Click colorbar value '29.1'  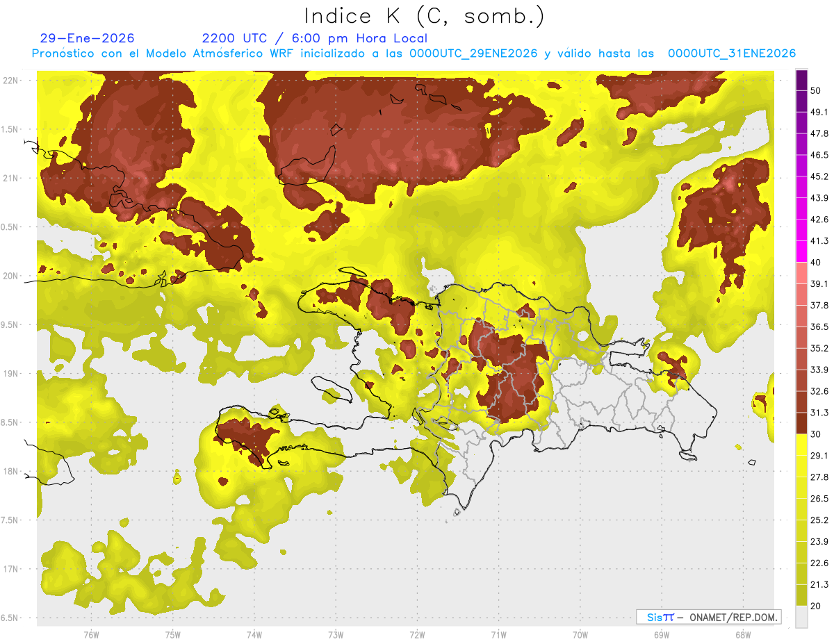[819, 456]
